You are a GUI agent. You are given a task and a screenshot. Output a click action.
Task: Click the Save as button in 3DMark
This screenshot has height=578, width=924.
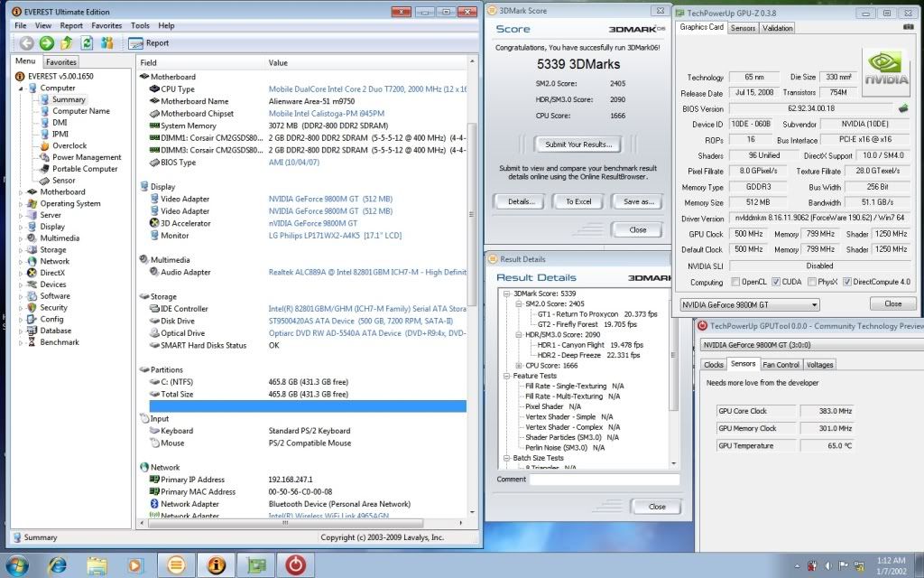click(x=639, y=201)
